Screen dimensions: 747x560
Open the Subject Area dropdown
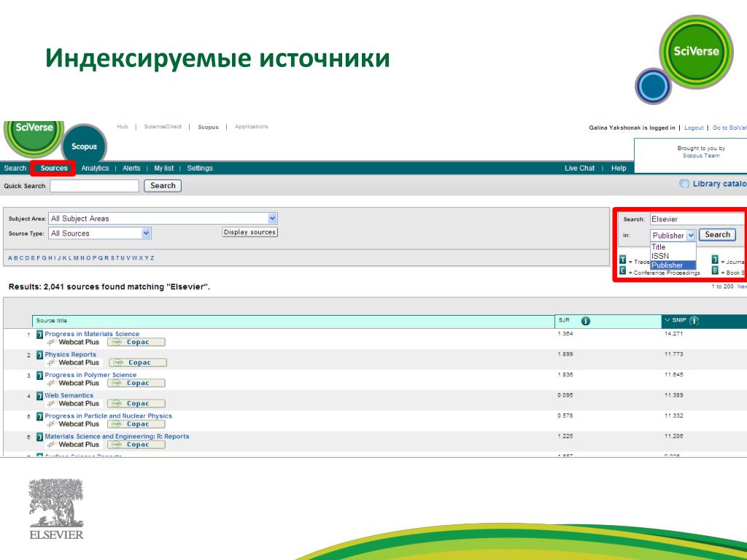(x=163, y=219)
